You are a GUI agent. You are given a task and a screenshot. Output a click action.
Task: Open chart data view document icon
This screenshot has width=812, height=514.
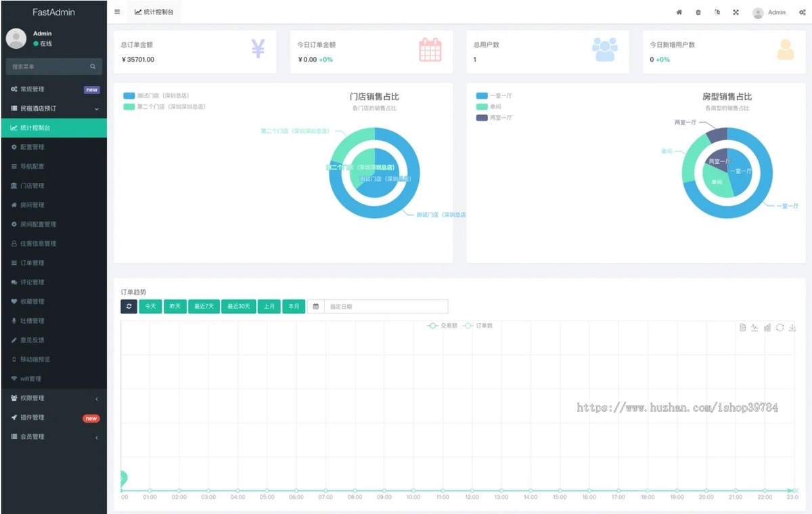tap(742, 328)
